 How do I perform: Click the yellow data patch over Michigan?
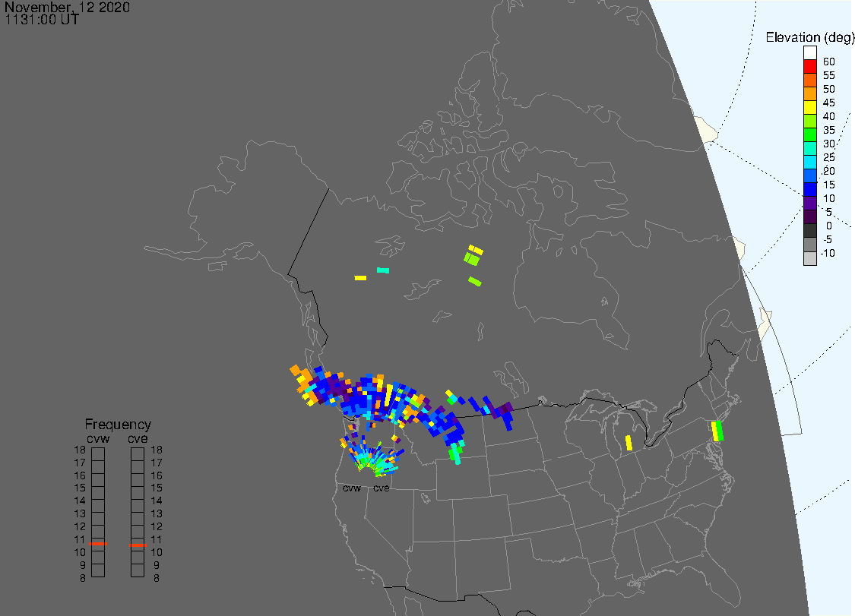point(629,443)
